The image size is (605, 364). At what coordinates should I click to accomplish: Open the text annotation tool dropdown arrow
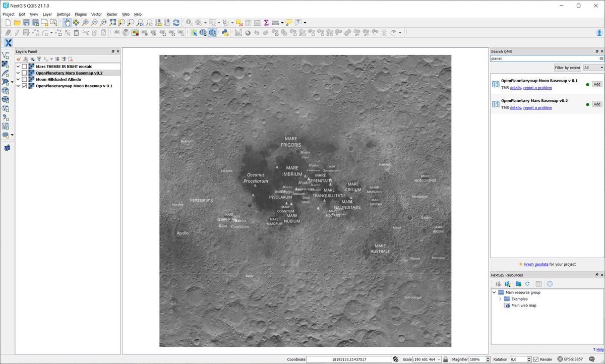coord(305,23)
